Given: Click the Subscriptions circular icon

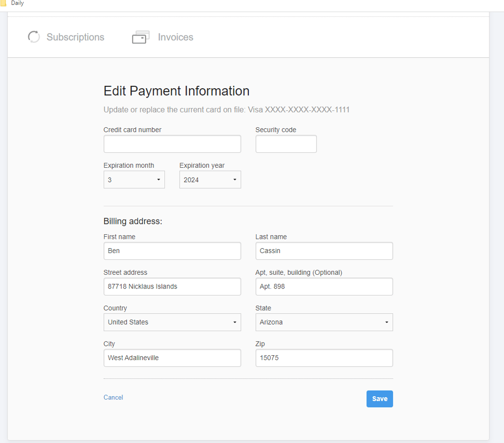Looking at the screenshot, I should pyautogui.click(x=34, y=37).
